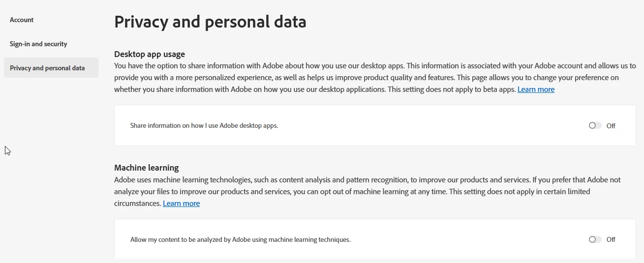644x263 pixels.
Task: Select Privacy and personal data sidebar item
Action: [x=47, y=68]
